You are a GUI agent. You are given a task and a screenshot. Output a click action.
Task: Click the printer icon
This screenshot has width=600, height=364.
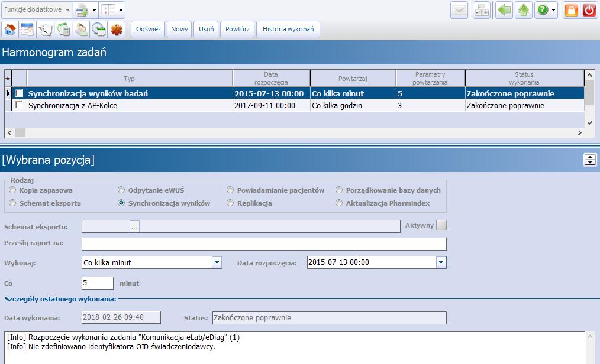tap(82, 10)
